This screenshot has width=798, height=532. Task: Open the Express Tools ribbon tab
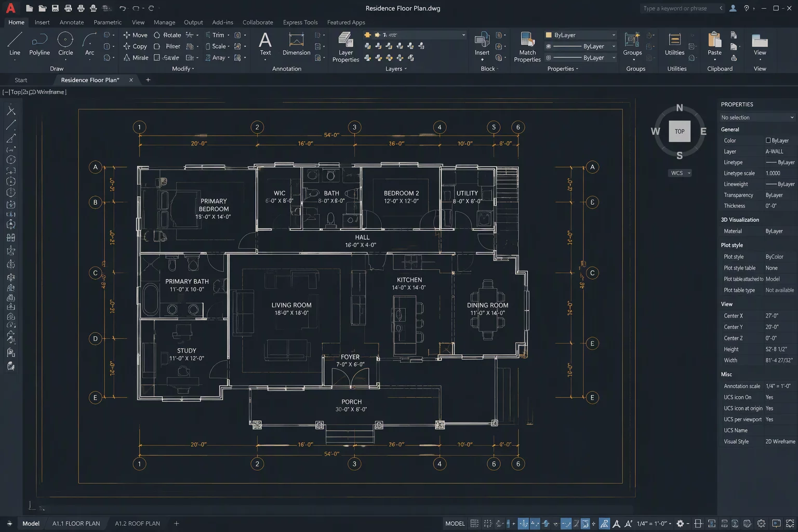(x=300, y=22)
